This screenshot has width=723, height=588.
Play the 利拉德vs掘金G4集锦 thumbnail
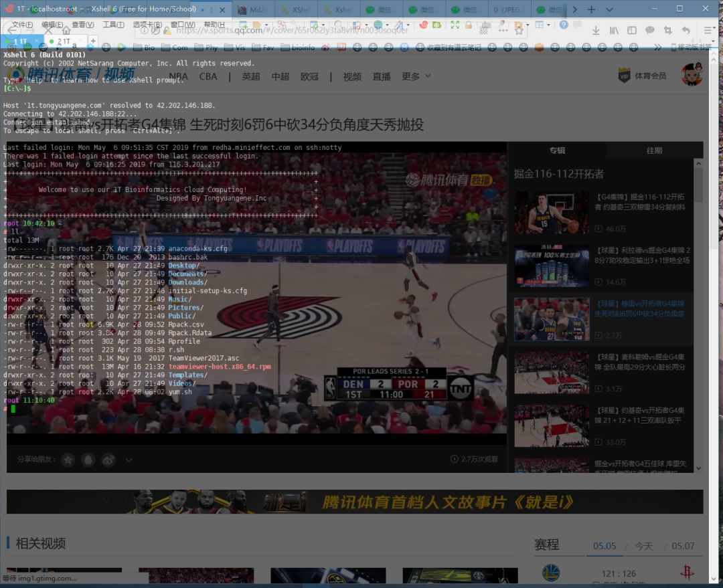[552, 266]
